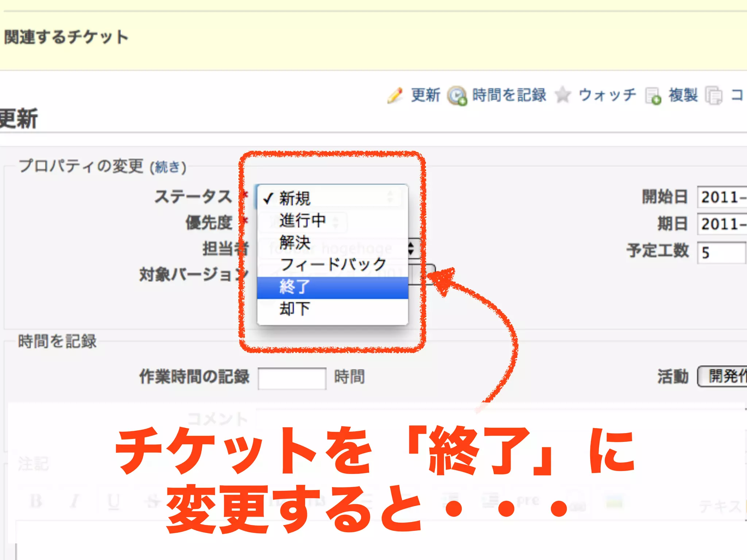Click the 更新 link in toolbar
Image resolution: width=747 pixels, height=560 pixels.
tap(426, 95)
